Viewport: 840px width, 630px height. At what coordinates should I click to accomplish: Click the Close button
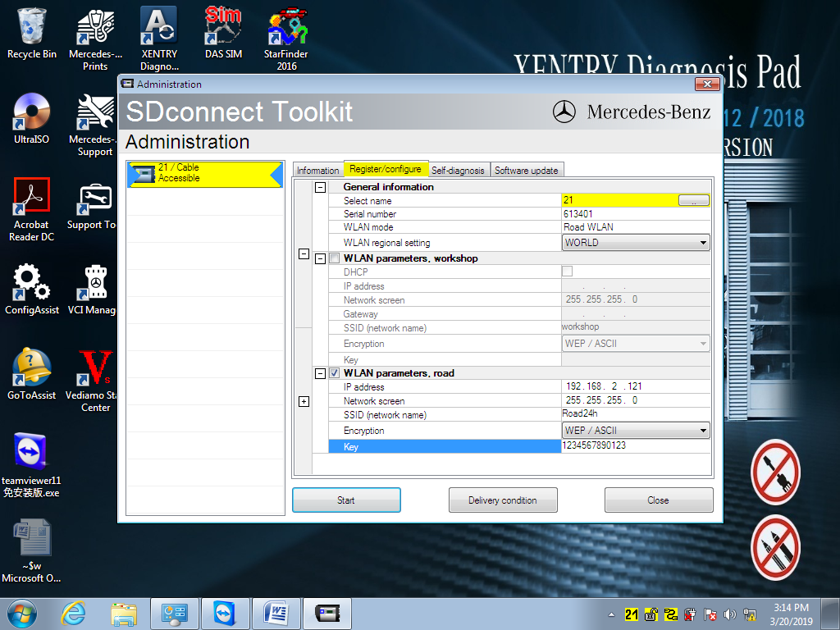(659, 500)
